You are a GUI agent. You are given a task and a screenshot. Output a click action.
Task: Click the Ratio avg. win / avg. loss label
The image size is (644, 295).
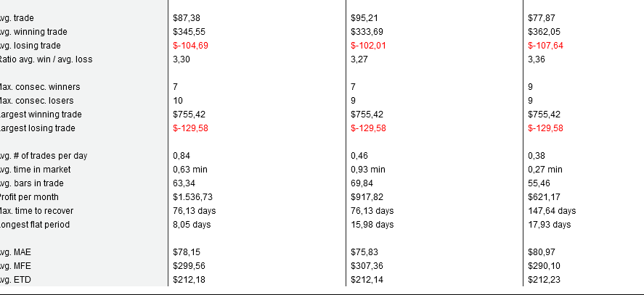pos(46,59)
